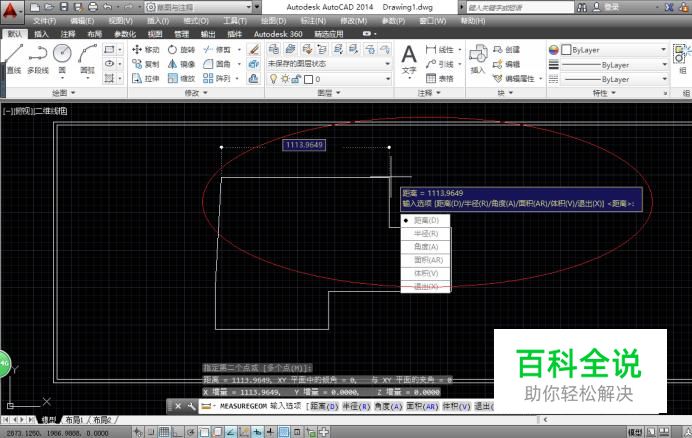Click the Scale (缩放) tool
The width and height of the screenshot is (692, 438).
click(181, 79)
